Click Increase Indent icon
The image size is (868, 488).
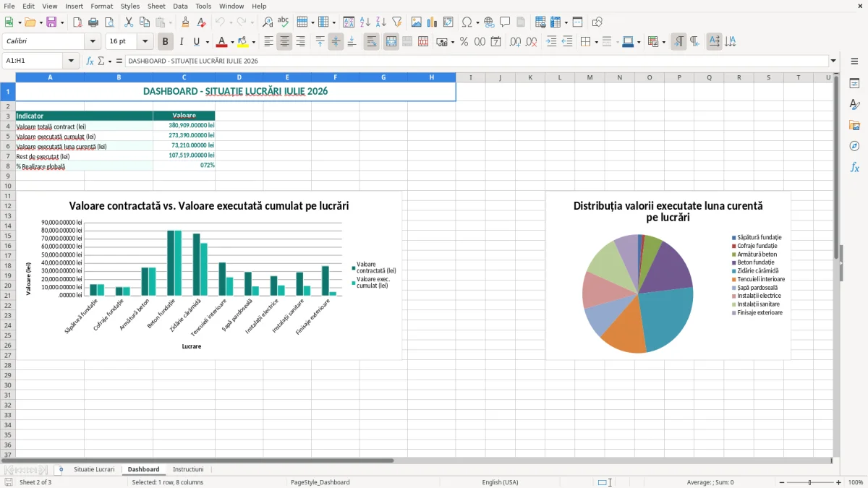(551, 42)
